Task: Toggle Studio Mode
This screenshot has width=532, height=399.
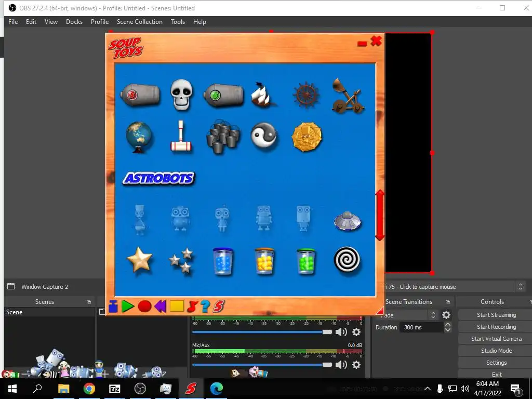Action: 496,351
